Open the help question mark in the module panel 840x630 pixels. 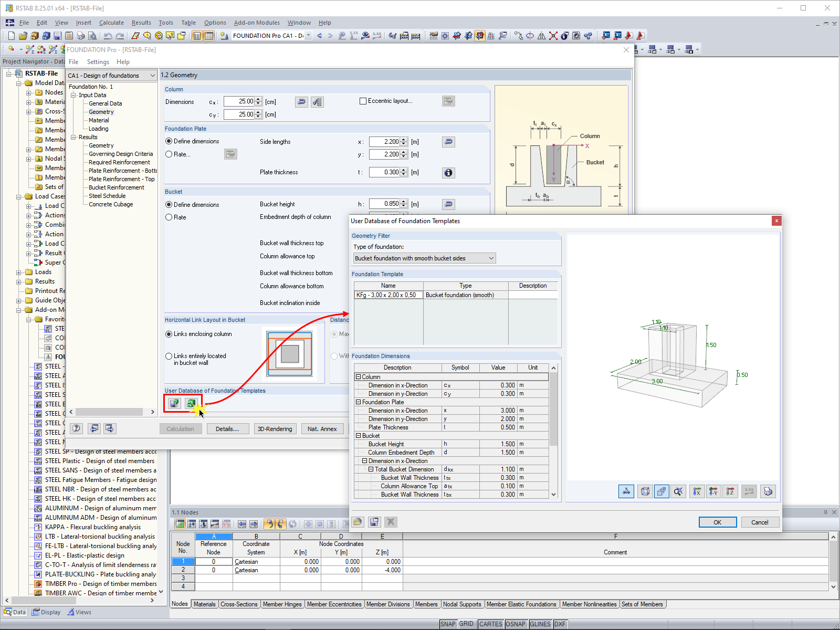76,428
